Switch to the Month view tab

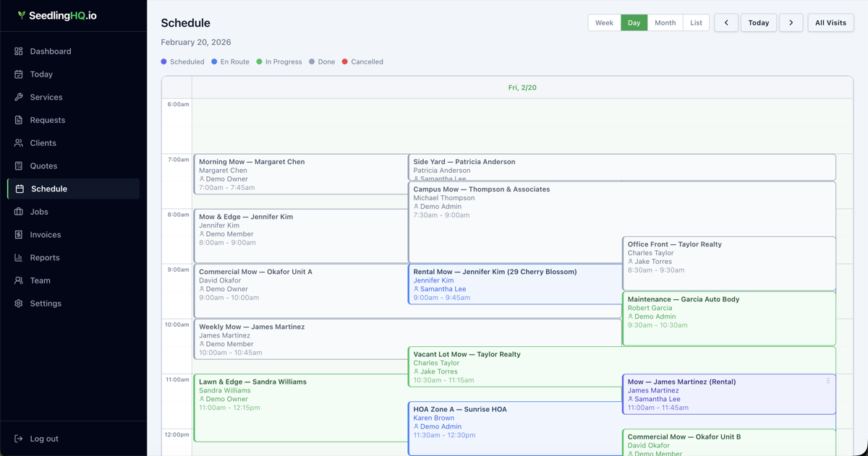(665, 22)
